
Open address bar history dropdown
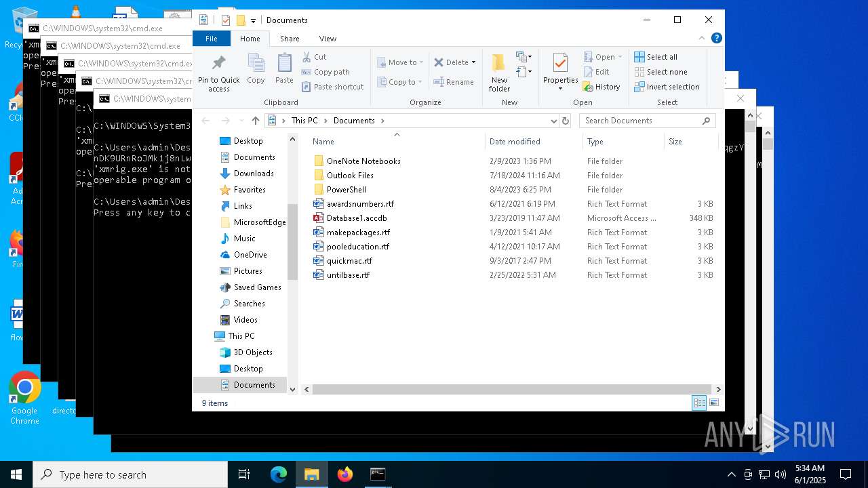pyautogui.click(x=554, y=121)
